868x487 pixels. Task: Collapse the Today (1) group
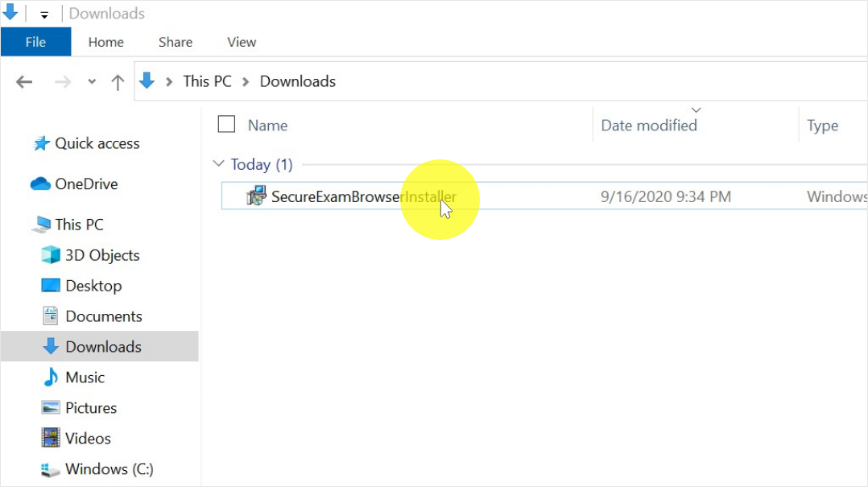(219, 164)
